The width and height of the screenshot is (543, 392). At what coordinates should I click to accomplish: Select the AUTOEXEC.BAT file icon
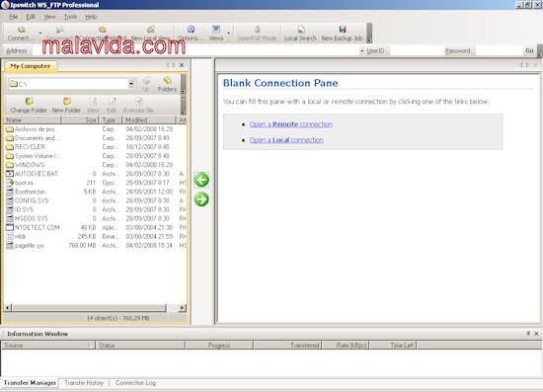click(10, 174)
